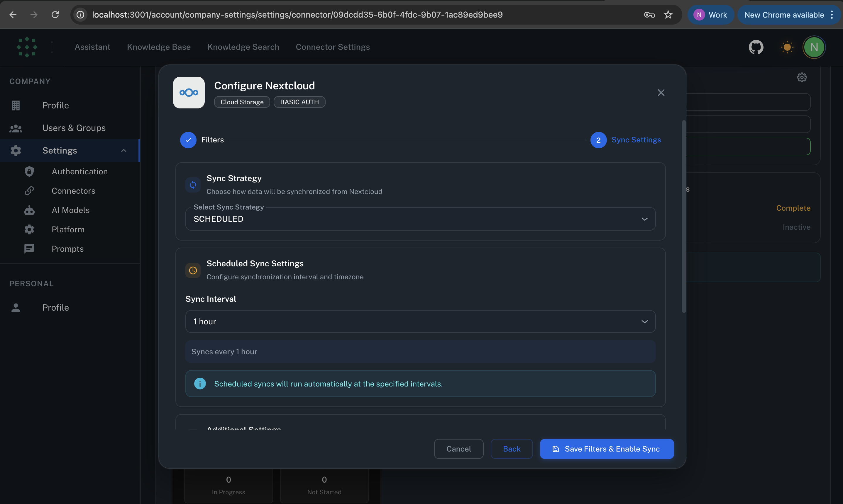Toggle the theme with the sun icon
Image resolution: width=843 pixels, height=504 pixels.
click(x=787, y=47)
